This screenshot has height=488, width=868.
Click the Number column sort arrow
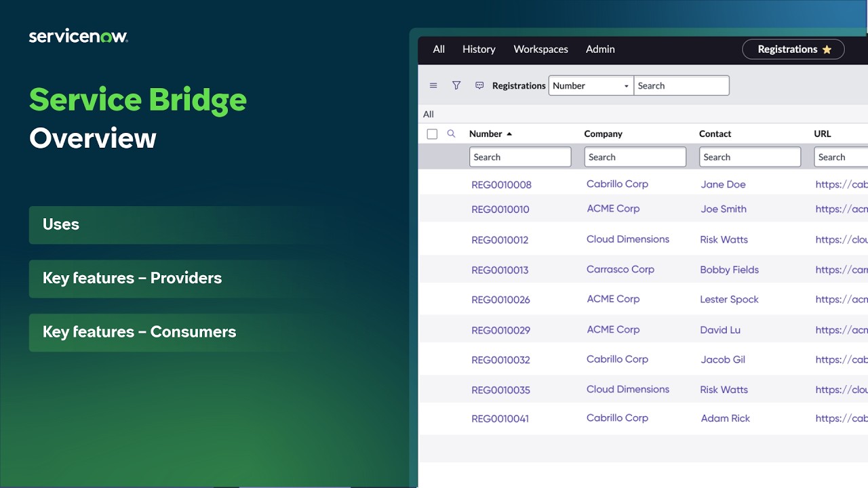[509, 134]
